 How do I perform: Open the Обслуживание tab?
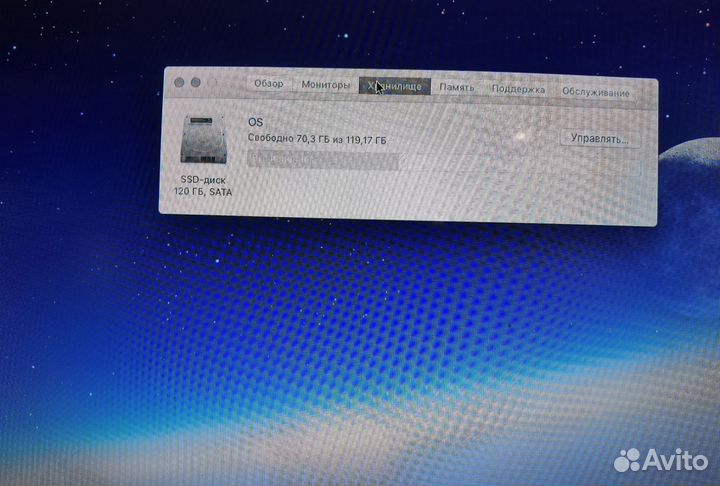pyautogui.click(x=596, y=92)
